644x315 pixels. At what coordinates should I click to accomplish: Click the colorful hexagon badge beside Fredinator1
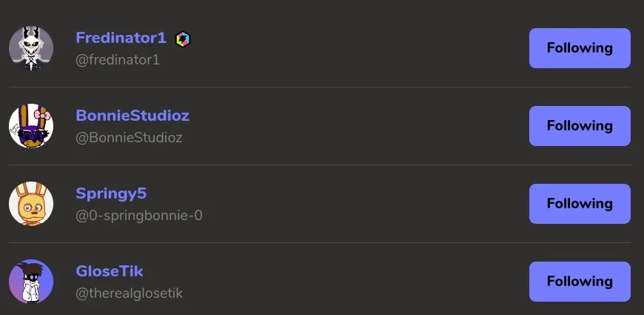pyautogui.click(x=183, y=39)
